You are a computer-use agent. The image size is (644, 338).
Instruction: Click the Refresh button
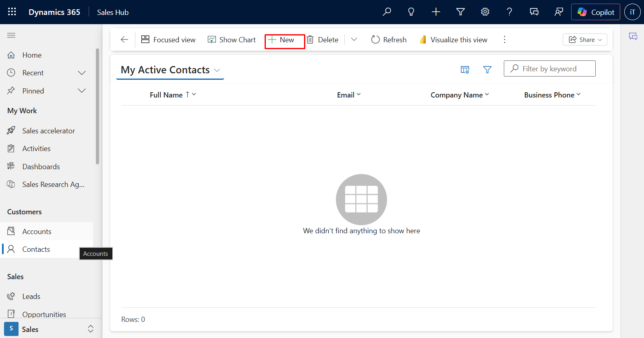(x=389, y=39)
